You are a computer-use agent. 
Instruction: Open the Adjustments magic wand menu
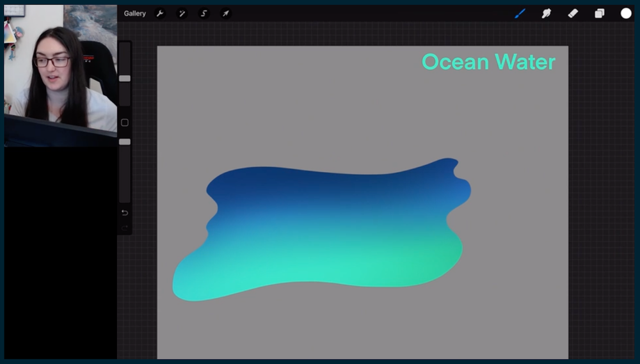pyautogui.click(x=182, y=13)
